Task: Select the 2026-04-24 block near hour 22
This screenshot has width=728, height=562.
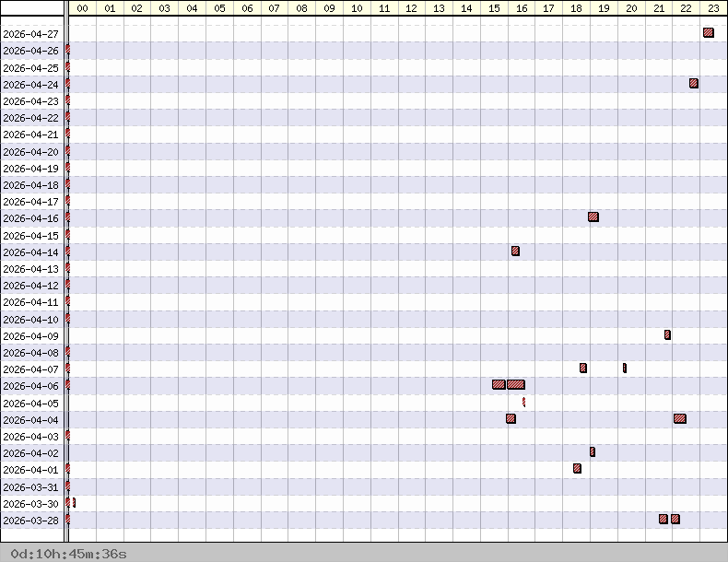Action: (x=694, y=84)
